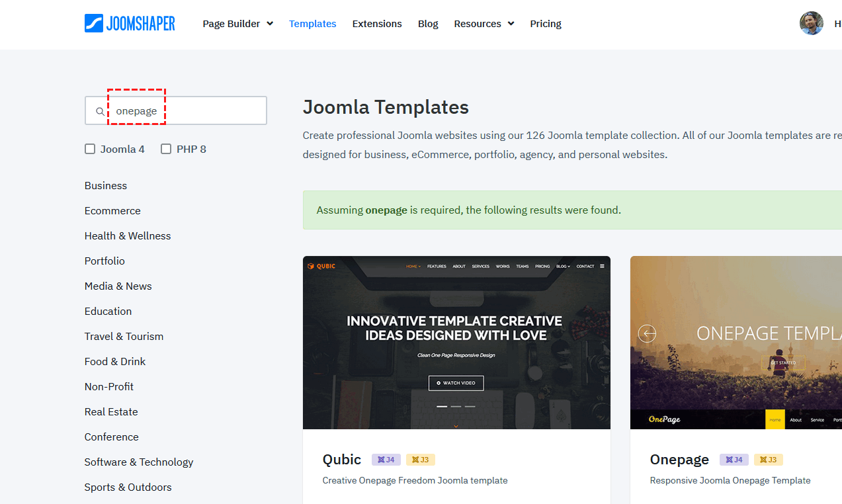Viewport: 842px width, 504px height.
Task: Click the search magnifier icon
Action: pyautogui.click(x=100, y=111)
